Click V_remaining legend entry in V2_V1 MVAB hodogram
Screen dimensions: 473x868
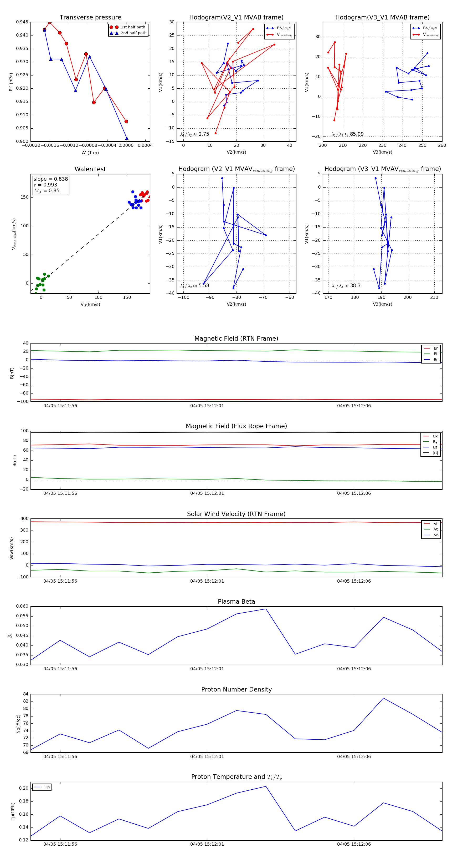pyautogui.click(x=279, y=35)
